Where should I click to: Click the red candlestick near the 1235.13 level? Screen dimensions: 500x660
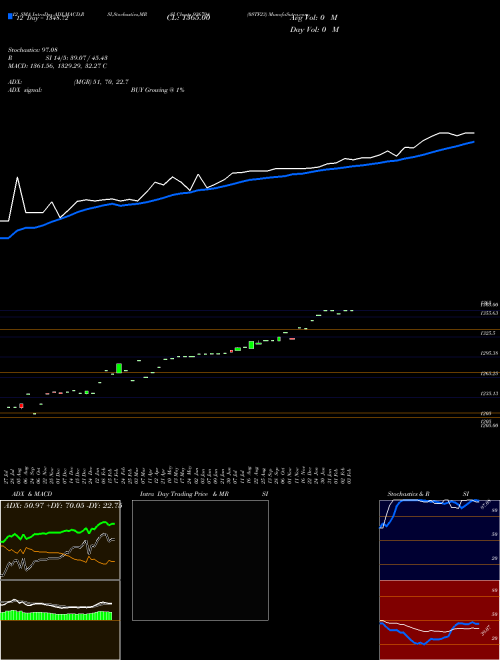pos(21,406)
